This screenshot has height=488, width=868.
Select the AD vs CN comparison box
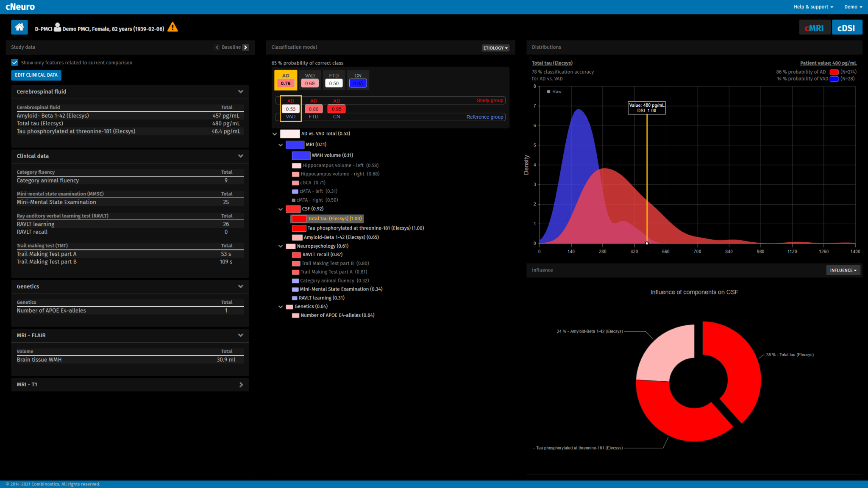[337, 109]
